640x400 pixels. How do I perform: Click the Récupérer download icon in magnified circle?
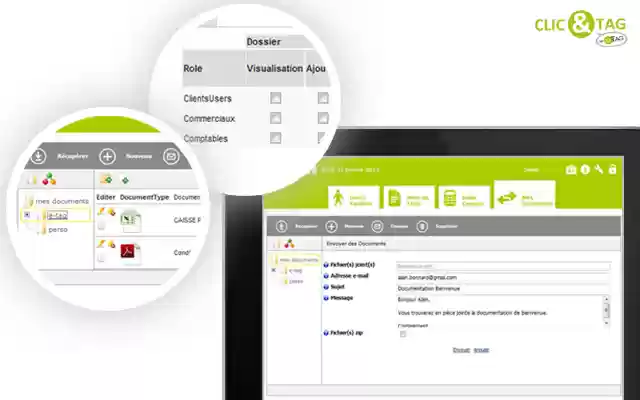click(x=39, y=156)
